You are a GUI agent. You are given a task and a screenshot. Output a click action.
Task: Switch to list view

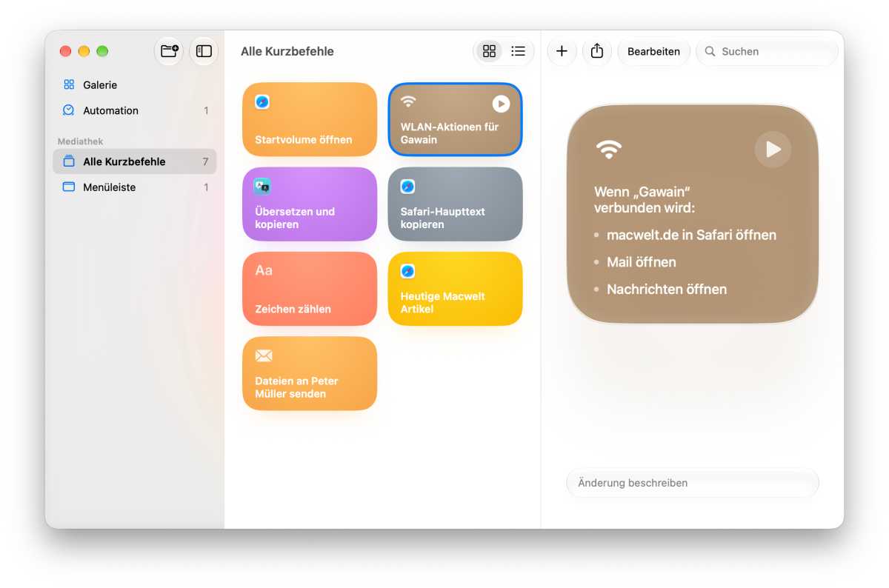[519, 51]
